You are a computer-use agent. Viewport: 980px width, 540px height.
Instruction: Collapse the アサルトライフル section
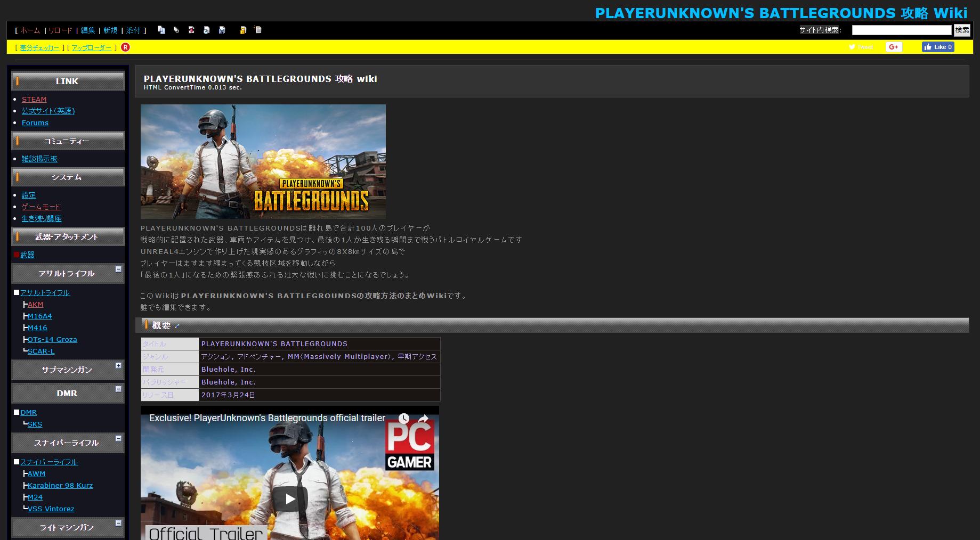coord(118,269)
